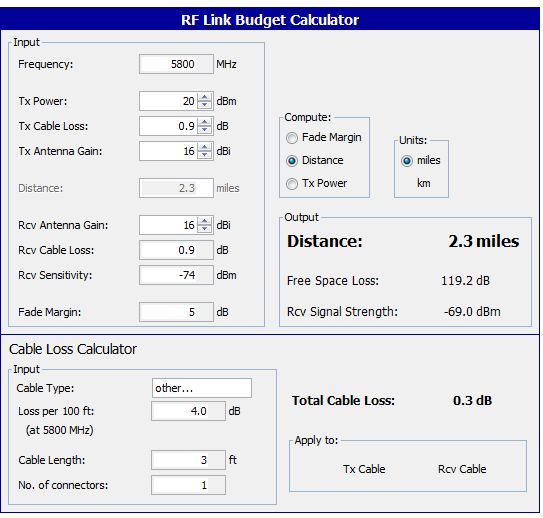Decrease Rcv Antenna Gain with down arrow
Viewport: 543px width, 518px height.
click(x=204, y=229)
